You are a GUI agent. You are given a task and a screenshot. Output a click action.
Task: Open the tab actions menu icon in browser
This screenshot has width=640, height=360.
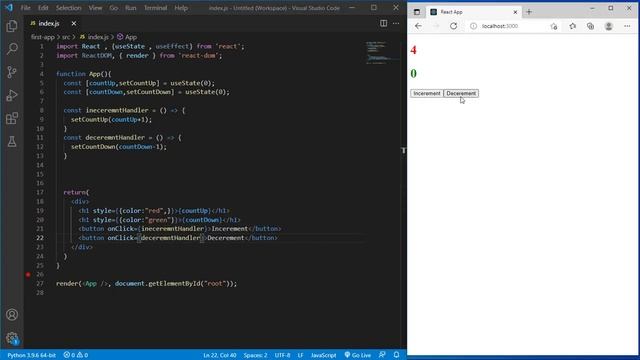[417, 12]
